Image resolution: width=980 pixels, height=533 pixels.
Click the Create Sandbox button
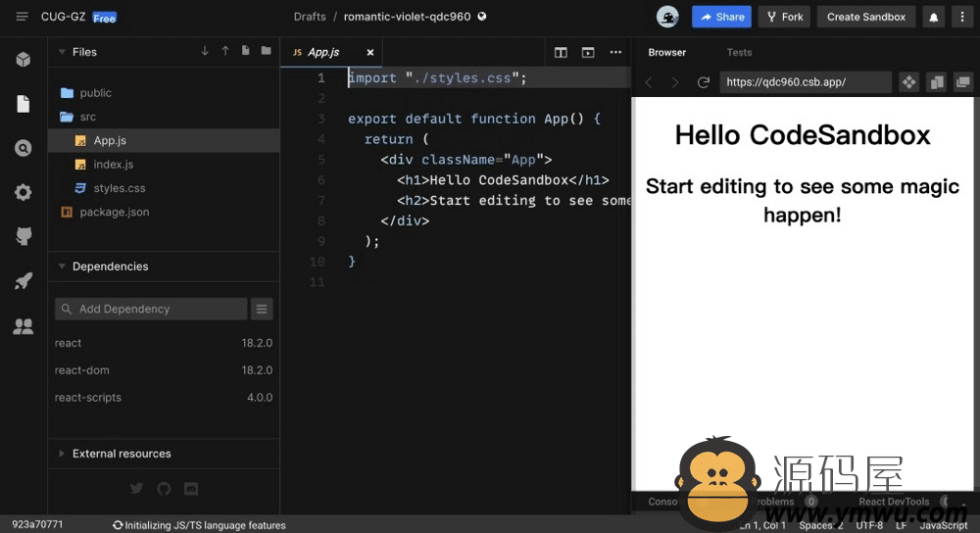866,17
